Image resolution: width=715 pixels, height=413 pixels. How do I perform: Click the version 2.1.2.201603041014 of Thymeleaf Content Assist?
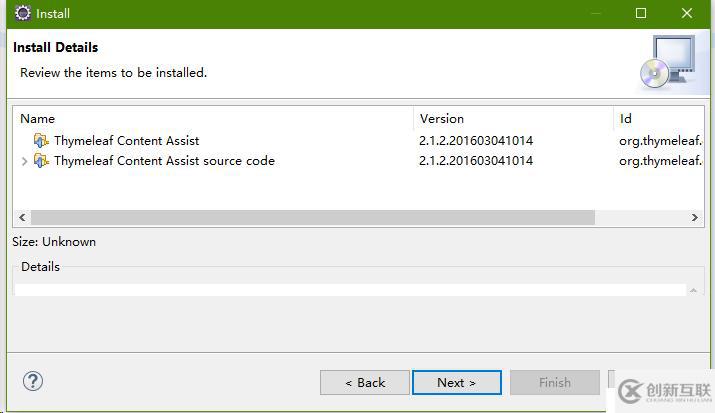coord(476,140)
